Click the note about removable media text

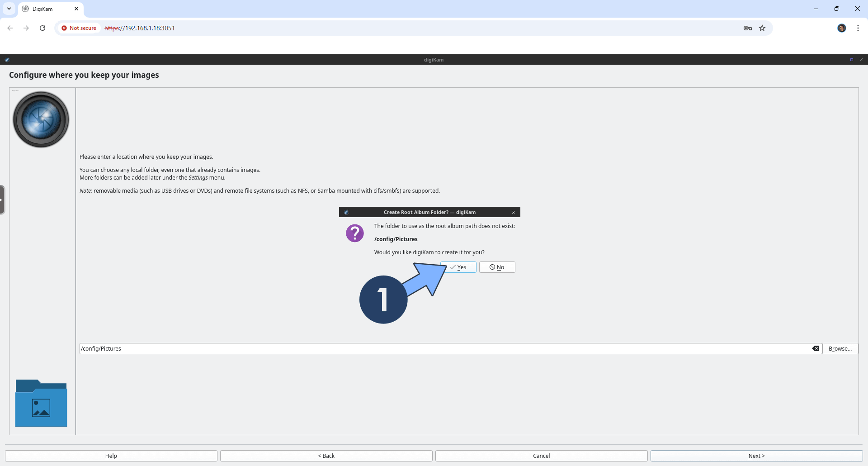coord(260,191)
